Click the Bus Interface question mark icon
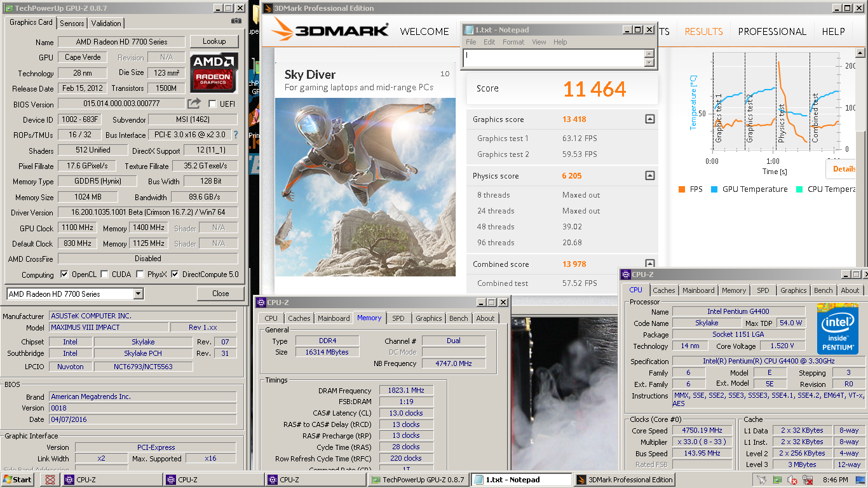 pyautogui.click(x=236, y=135)
